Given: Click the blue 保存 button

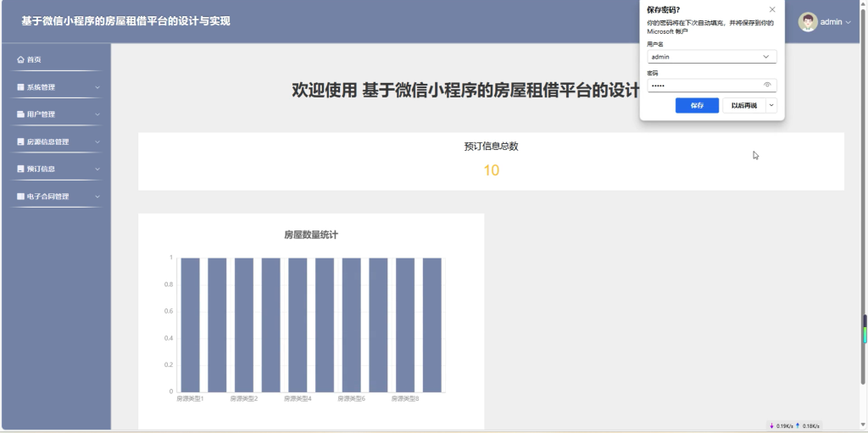Looking at the screenshot, I should [697, 105].
